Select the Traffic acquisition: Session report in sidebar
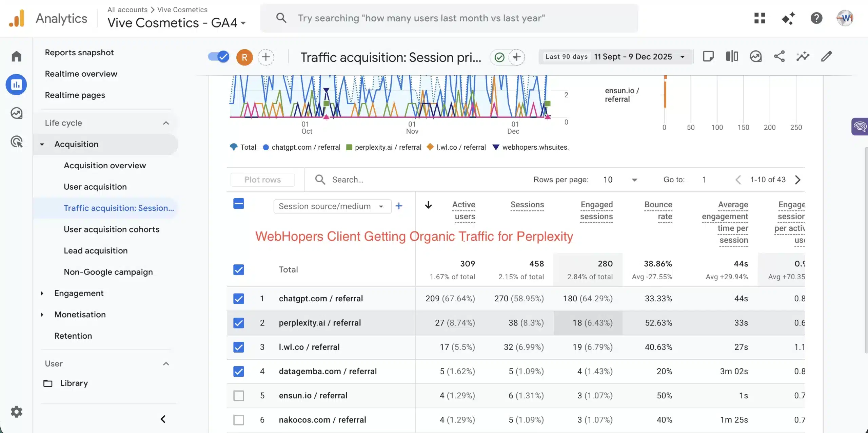The width and height of the screenshot is (868, 433). (118, 208)
